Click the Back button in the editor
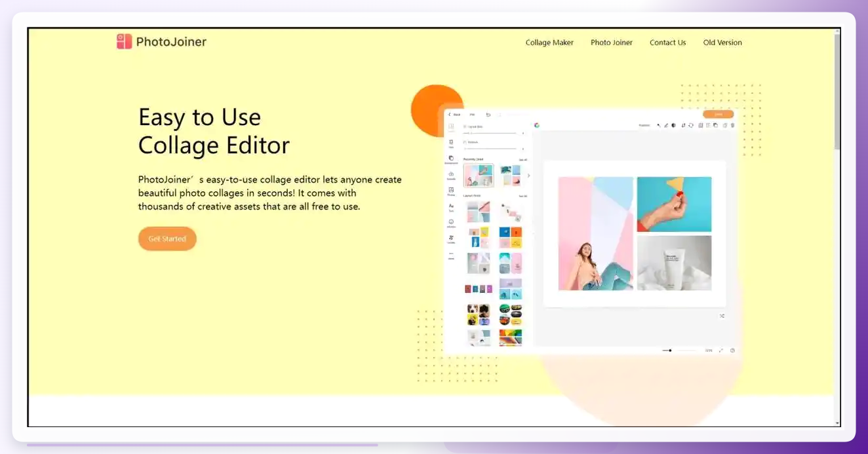 454,115
